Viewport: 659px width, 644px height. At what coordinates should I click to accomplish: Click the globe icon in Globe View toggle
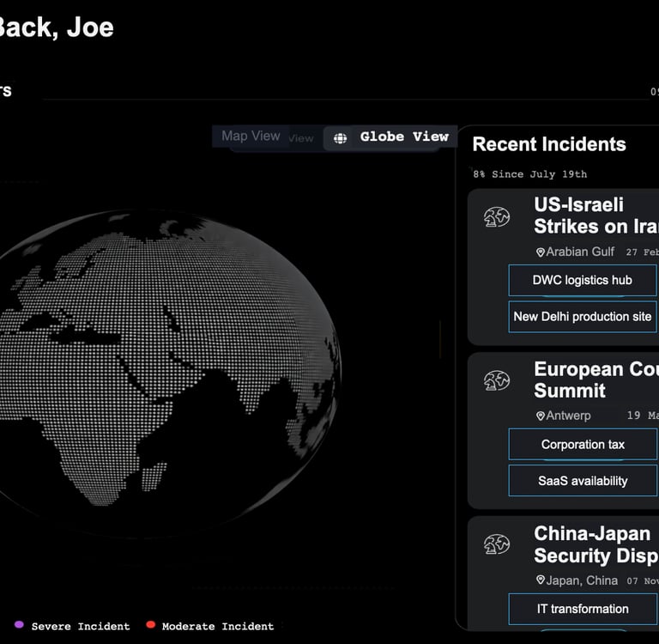pyautogui.click(x=340, y=138)
